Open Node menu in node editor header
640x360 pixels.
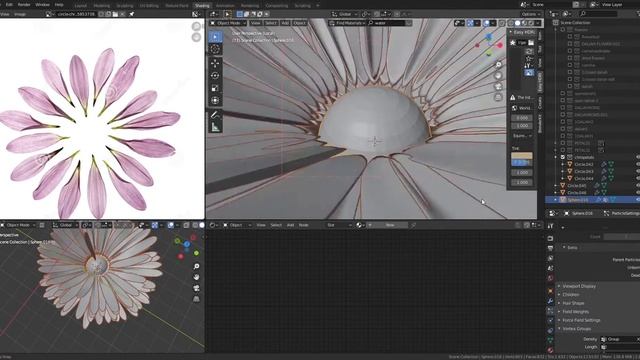(x=303, y=225)
